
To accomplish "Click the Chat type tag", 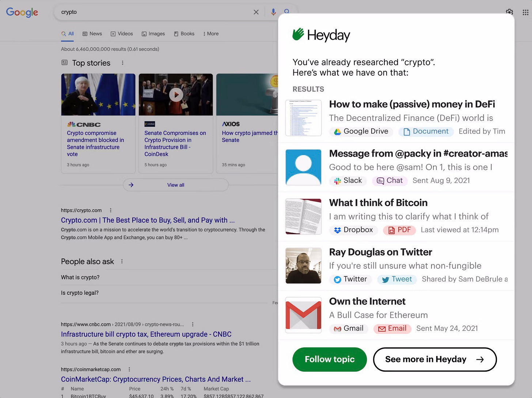I will pyautogui.click(x=389, y=181).
